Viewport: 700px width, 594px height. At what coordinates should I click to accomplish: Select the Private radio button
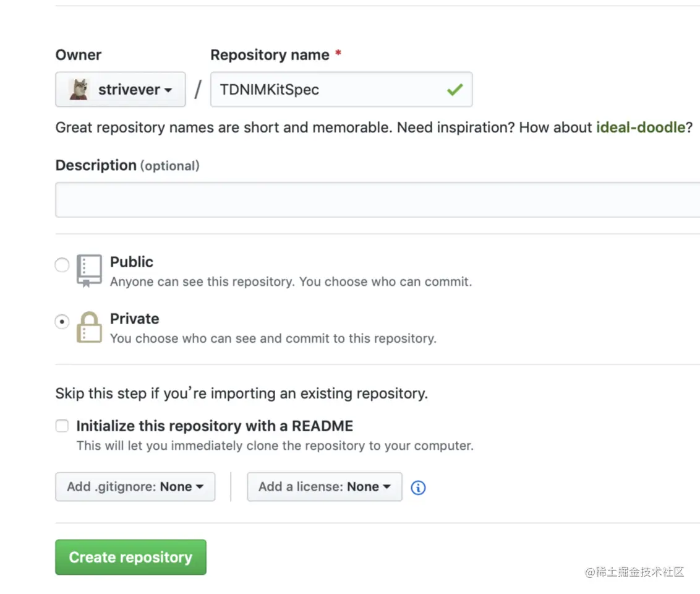[62, 322]
